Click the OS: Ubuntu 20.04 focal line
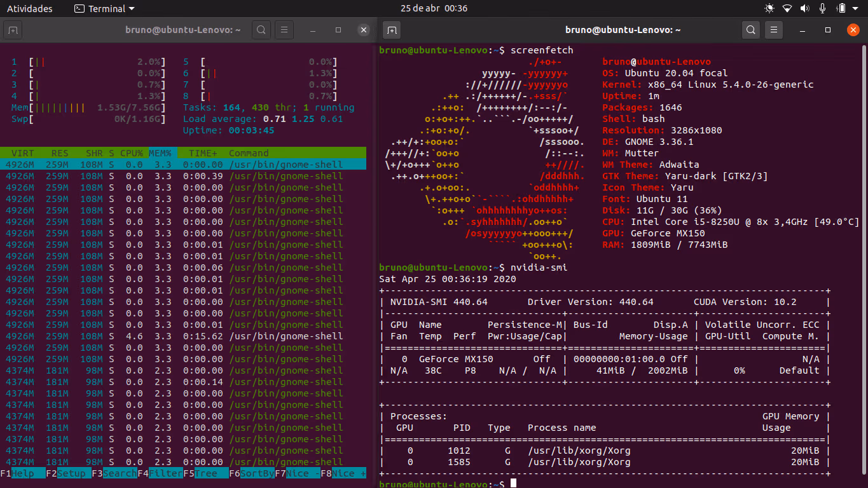This screenshot has width=868, height=488. 665,73
